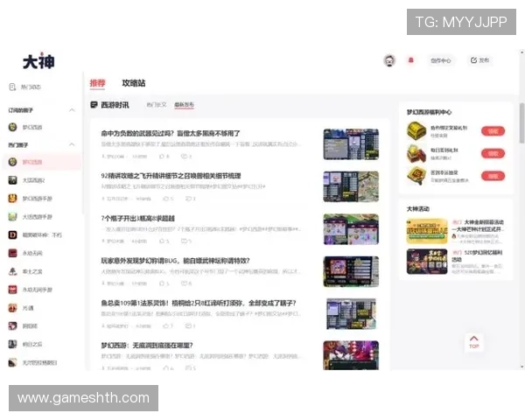Open thumbnail of 7个瓶子 post
The height and width of the screenshot is (420, 525).
click(x=351, y=229)
